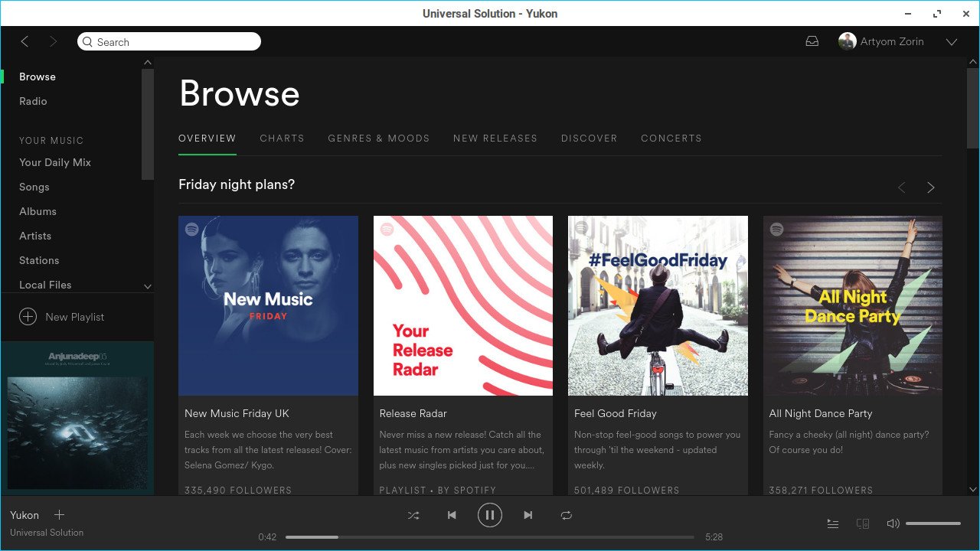Open the #FeelGoodFriday cover art
This screenshot has height=551, width=980.
click(x=658, y=305)
